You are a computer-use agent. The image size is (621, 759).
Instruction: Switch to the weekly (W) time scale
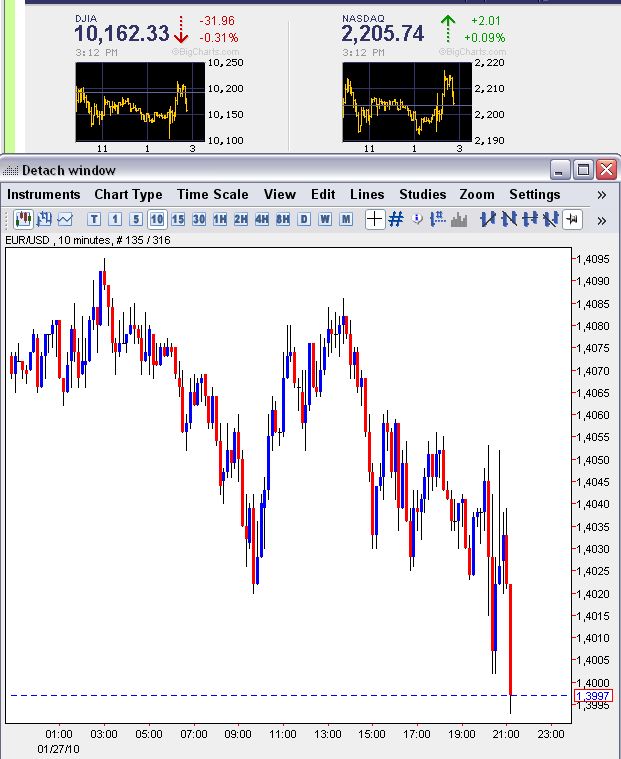pyautogui.click(x=325, y=220)
